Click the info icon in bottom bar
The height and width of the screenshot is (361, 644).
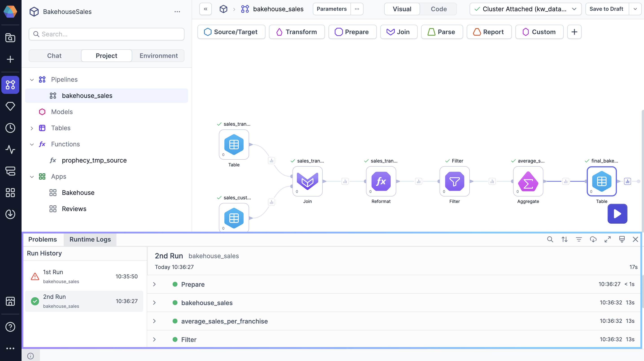pos(31,356)
